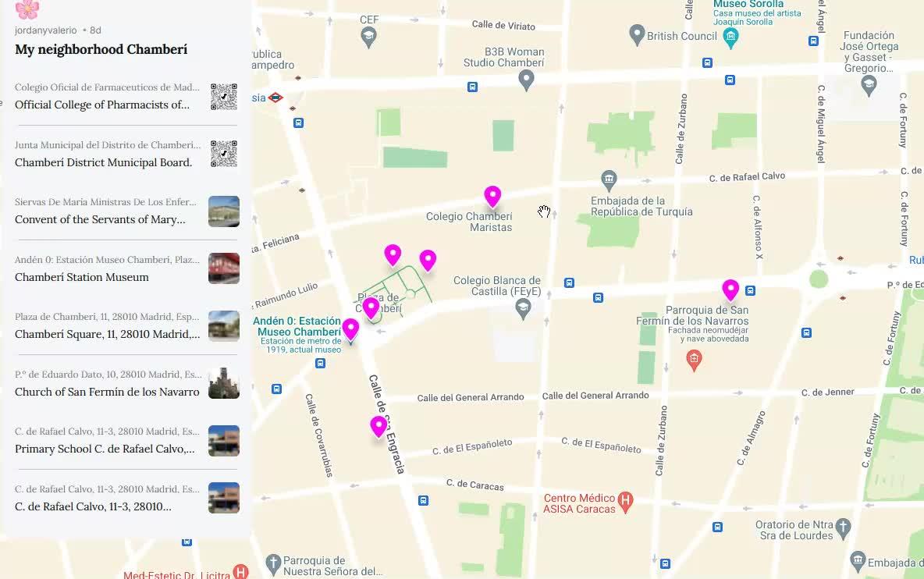Click the magenta pin on Calle de Santa Engracia
This screenshot has height=579, width=924.
click(x=378, y=426)
